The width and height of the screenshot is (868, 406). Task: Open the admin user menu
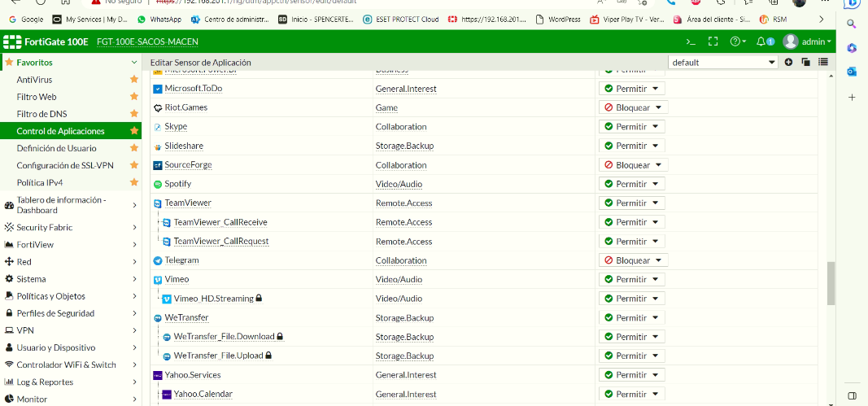[807, 41]
